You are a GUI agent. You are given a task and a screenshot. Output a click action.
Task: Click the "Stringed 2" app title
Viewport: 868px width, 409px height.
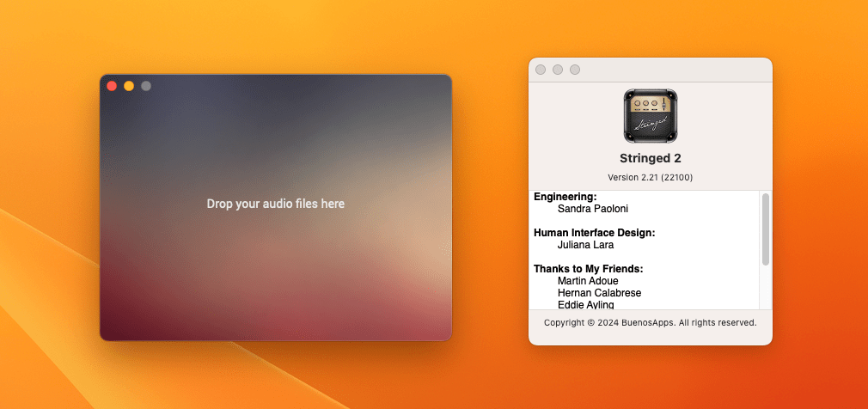651,158
